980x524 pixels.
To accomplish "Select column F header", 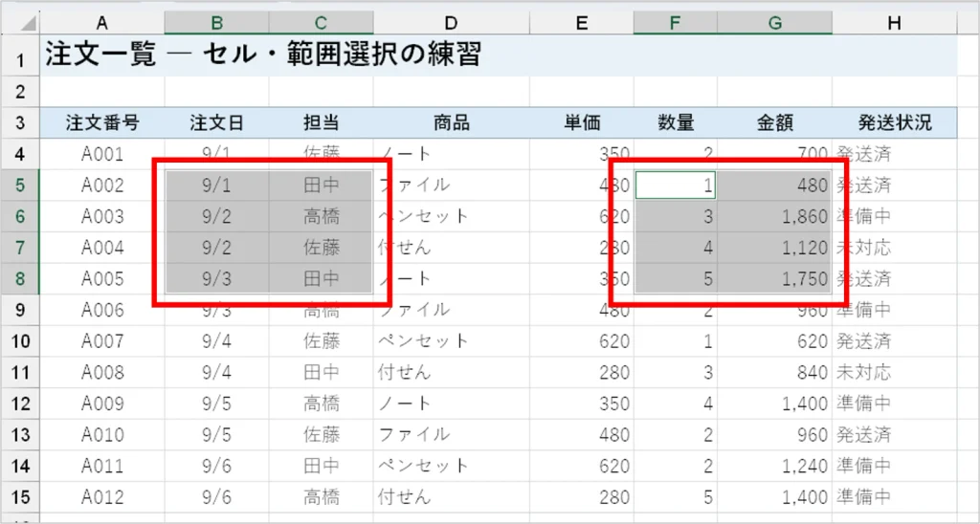I will point(676,24).
